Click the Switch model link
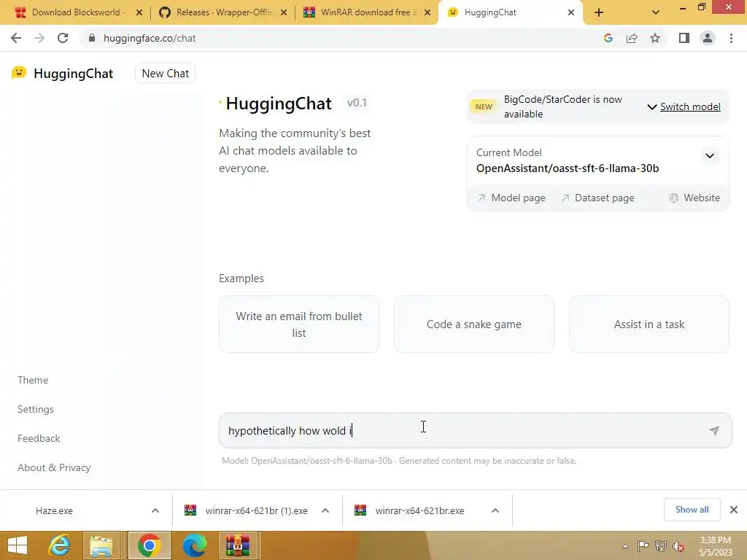The width and height of the screenshot is (747, 560). (x=690, y=106)
